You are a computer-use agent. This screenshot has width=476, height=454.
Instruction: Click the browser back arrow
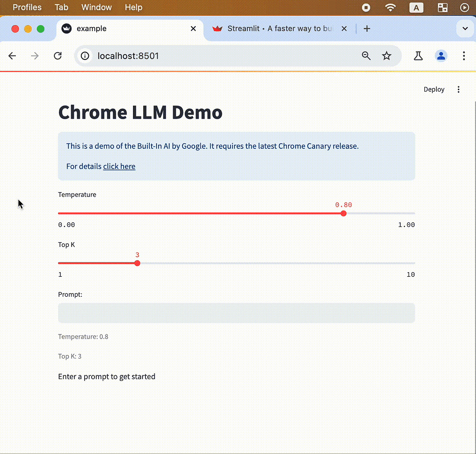pos(12,56)
